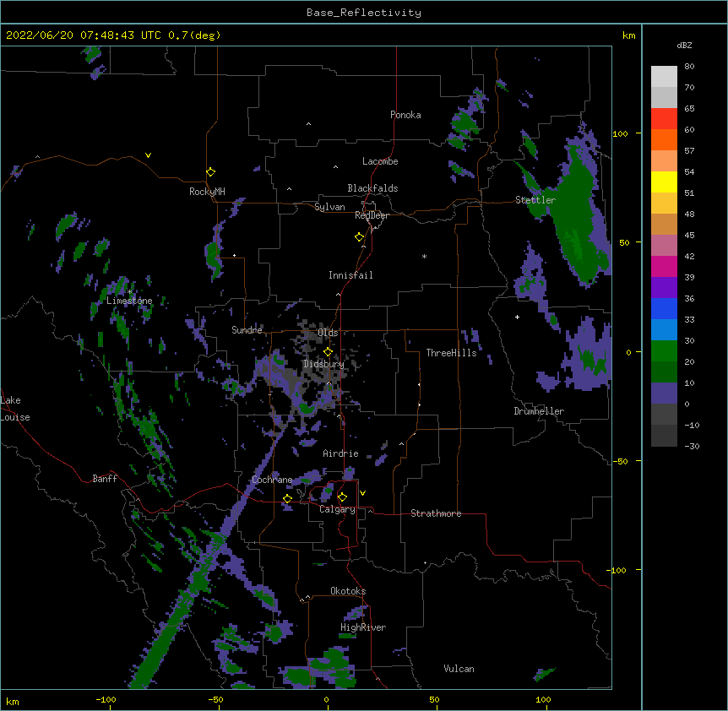Click the Calgary city label
The height and width of the screenshot is (711, 728).
point(337,509)
